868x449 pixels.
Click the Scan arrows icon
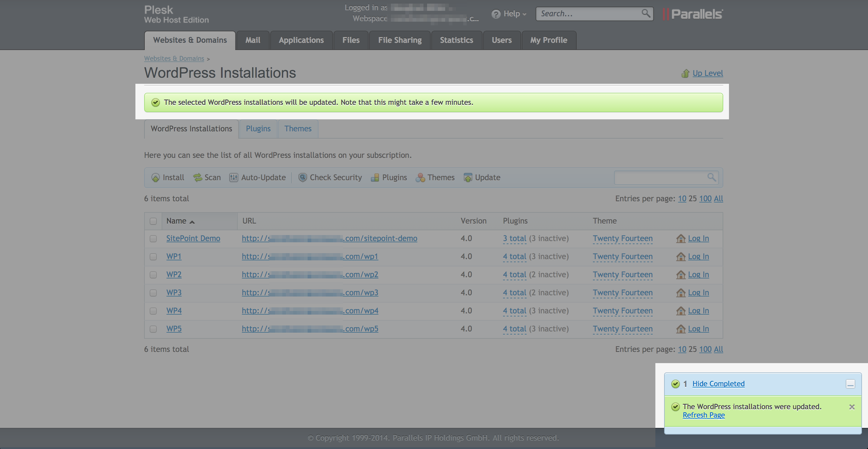tap(198, 177)
